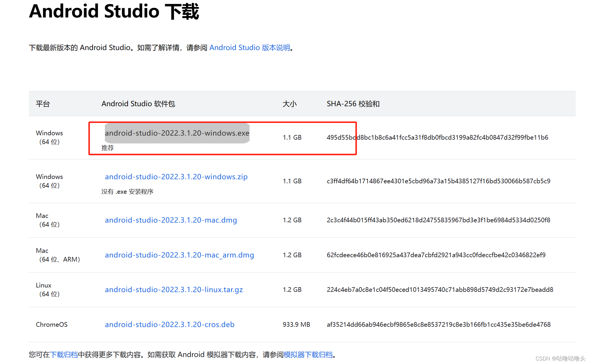Click the Linux SHA-256 checksum starting 224c4eb7
The height and width of the screenshot is (364, 590).
(x=440, y=290)
